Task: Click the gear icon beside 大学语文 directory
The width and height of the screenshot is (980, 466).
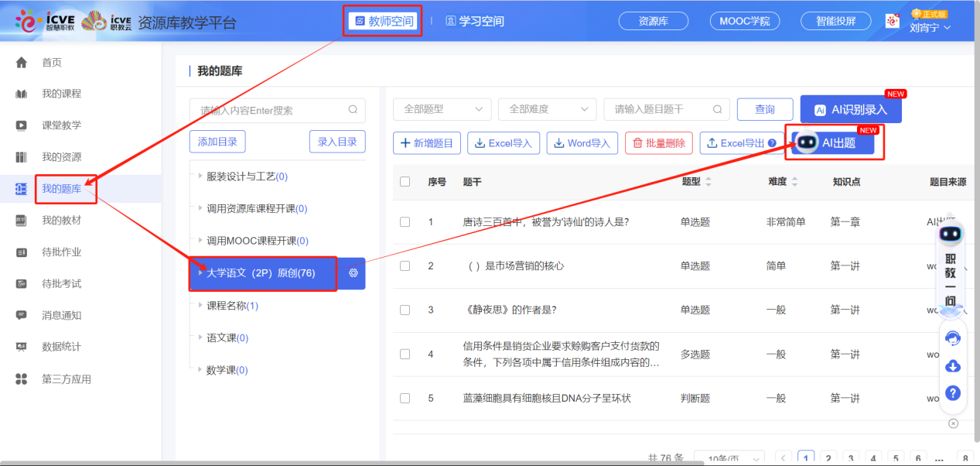Action: click(x=353, y=273)
